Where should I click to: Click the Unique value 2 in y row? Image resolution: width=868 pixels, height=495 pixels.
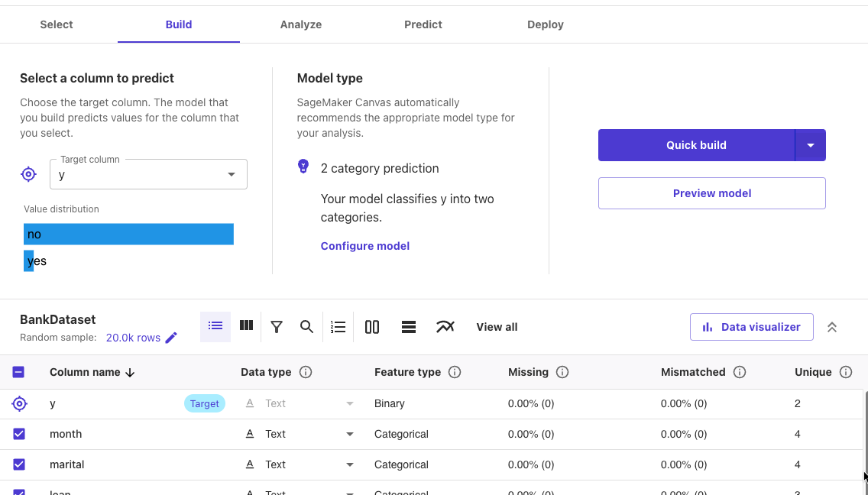point(798,403)
